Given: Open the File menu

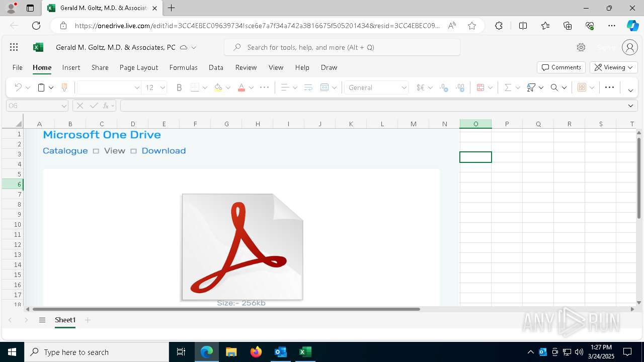Looking at the screenshot, I should tap(18, 67).
